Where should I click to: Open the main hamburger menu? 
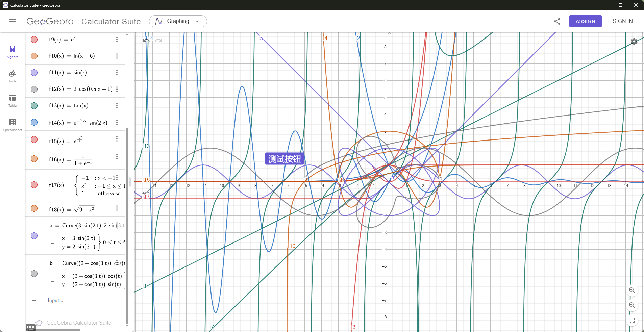13,21
